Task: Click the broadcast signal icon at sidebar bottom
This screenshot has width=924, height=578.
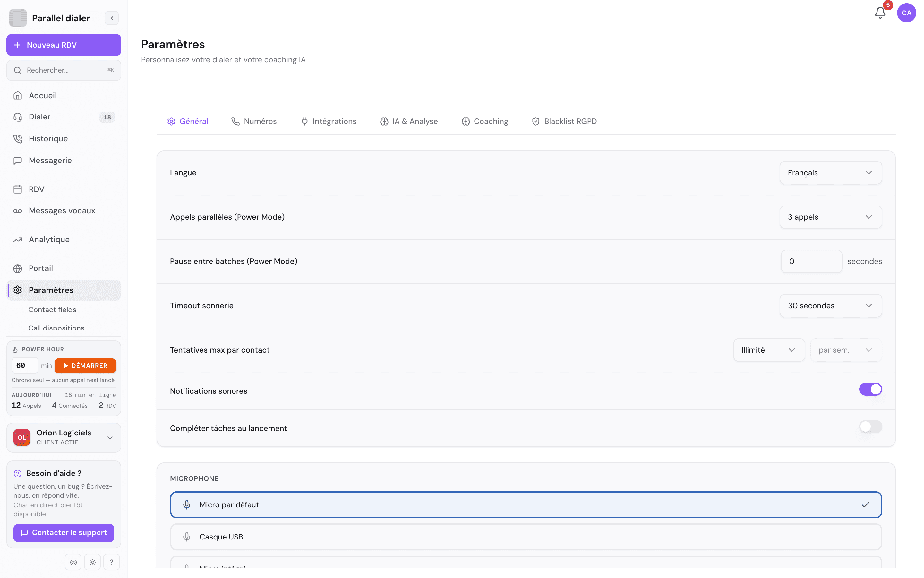Action: click(x=73, y=562)
